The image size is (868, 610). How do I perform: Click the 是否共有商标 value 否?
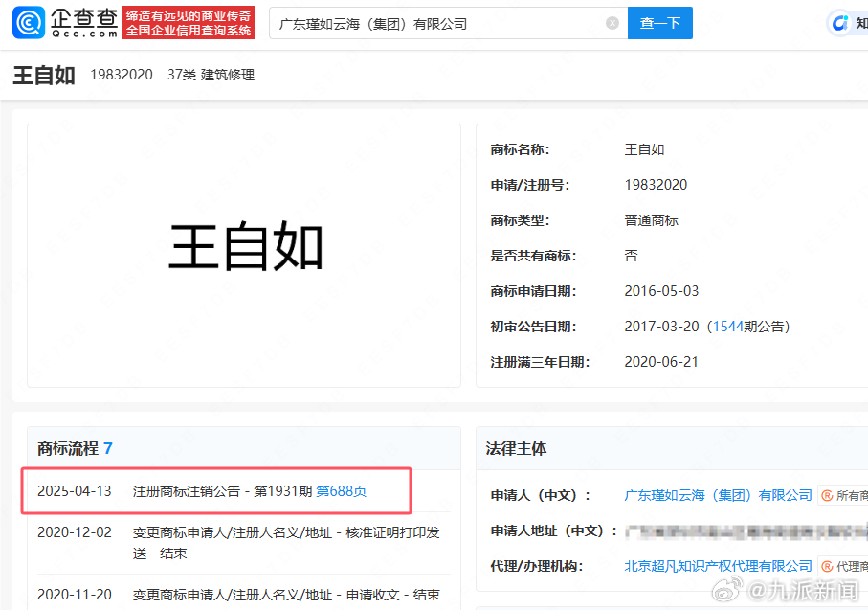pos(631,256)
